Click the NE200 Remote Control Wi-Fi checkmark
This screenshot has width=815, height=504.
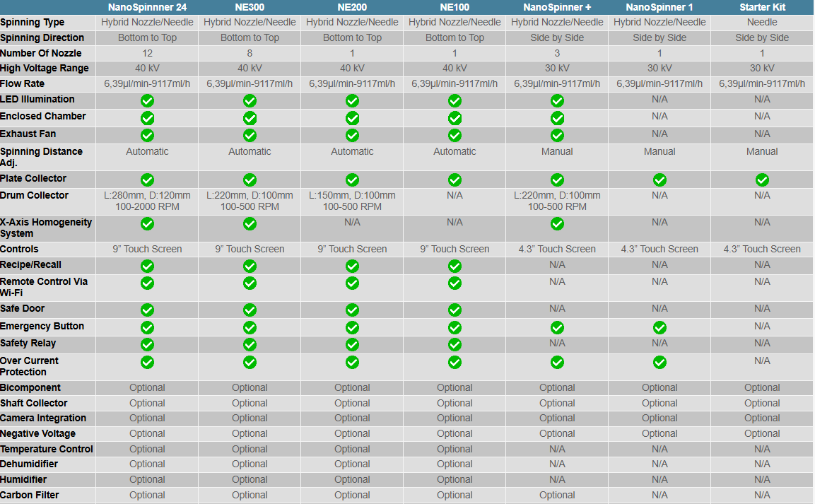pyautogui.click(x=352, y=283)
